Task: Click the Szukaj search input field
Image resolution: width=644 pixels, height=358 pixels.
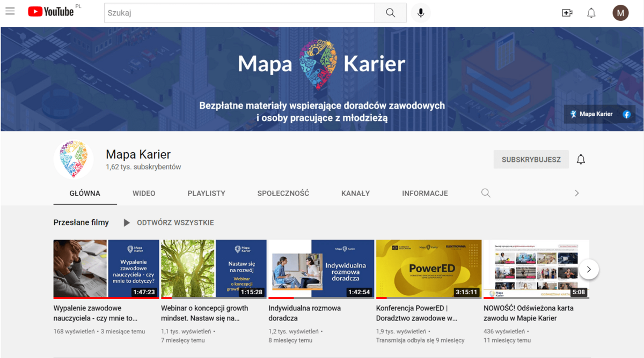Action: [239, 13]
